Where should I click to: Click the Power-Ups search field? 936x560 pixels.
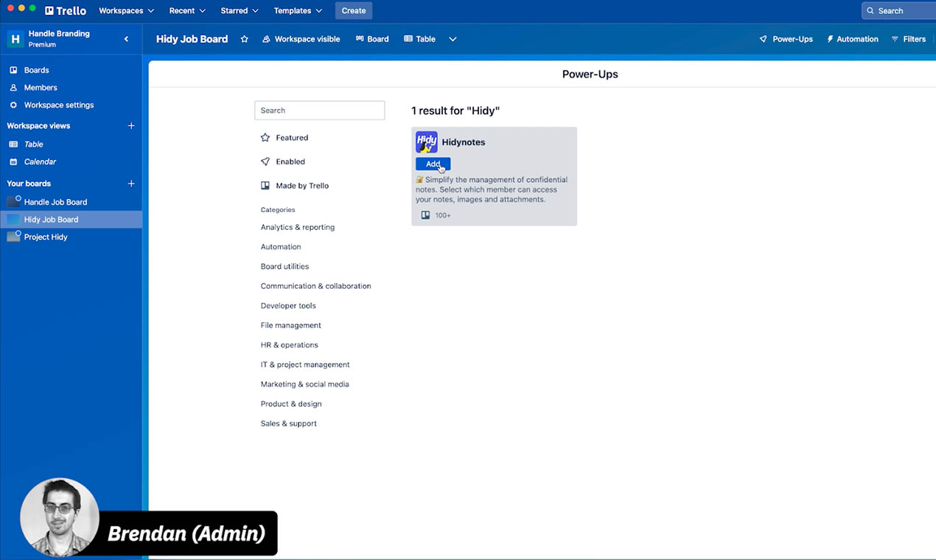tap(319, 110)
